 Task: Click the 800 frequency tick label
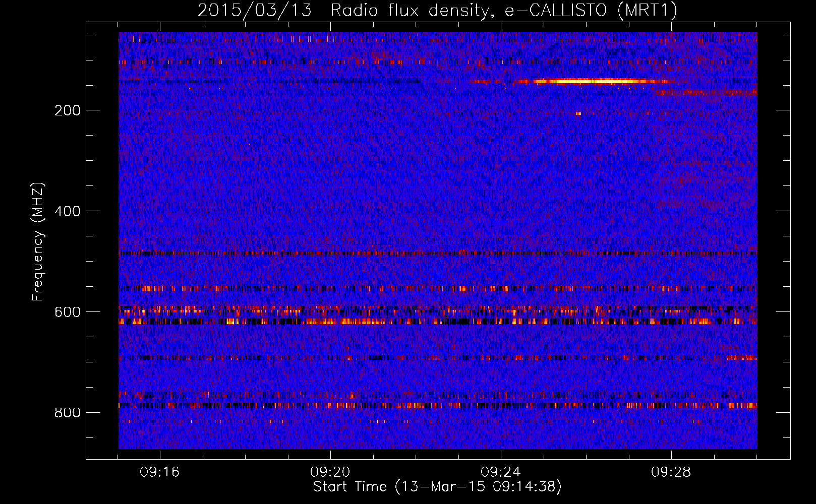pos(68,413)
